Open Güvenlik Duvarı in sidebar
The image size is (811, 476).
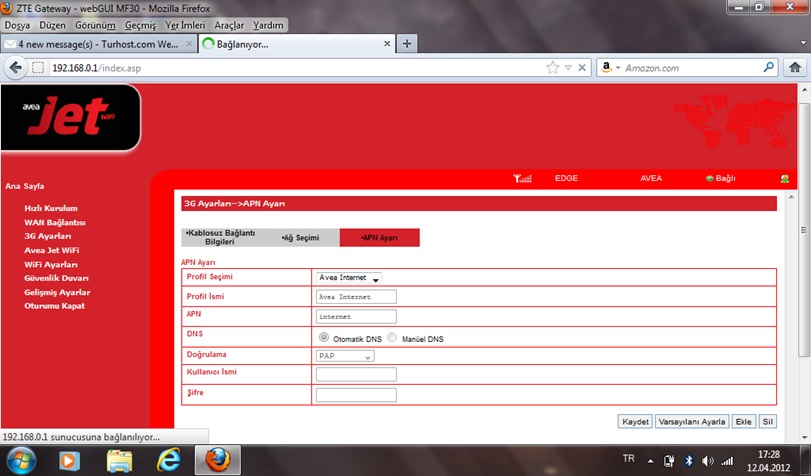pyautogui.click(x=56, y=278)
